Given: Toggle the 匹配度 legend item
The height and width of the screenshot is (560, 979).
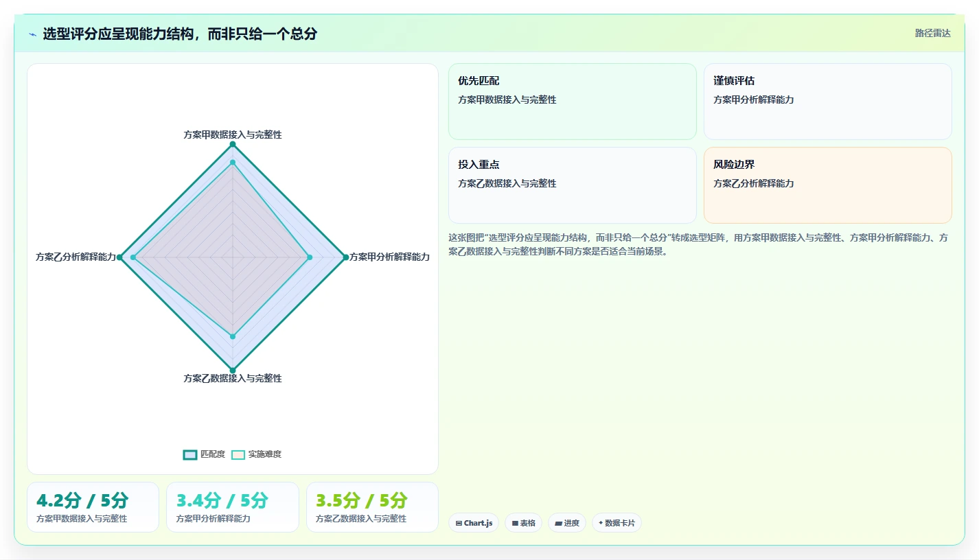Looking at the screenshot, I should (x=205, y=454).
